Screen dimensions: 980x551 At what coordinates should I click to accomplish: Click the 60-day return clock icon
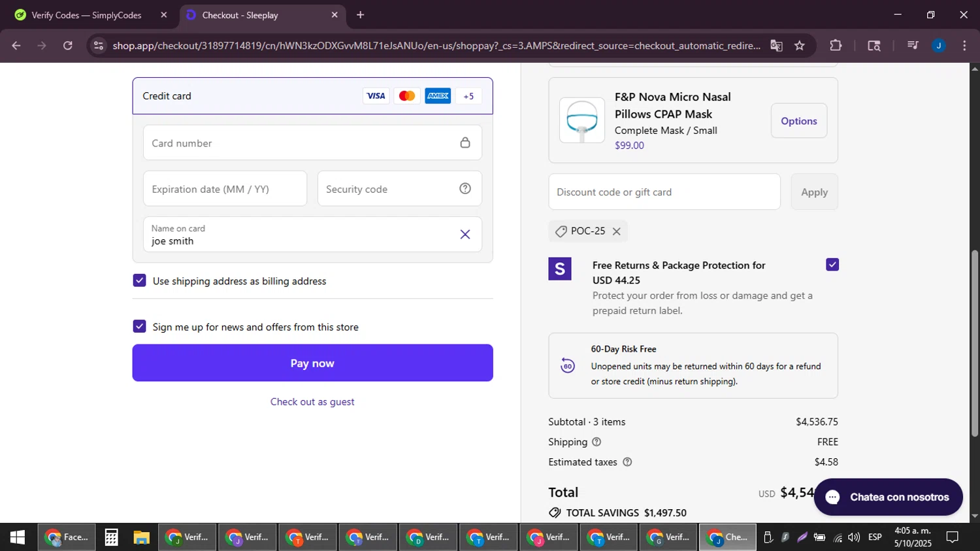(568, 365)
